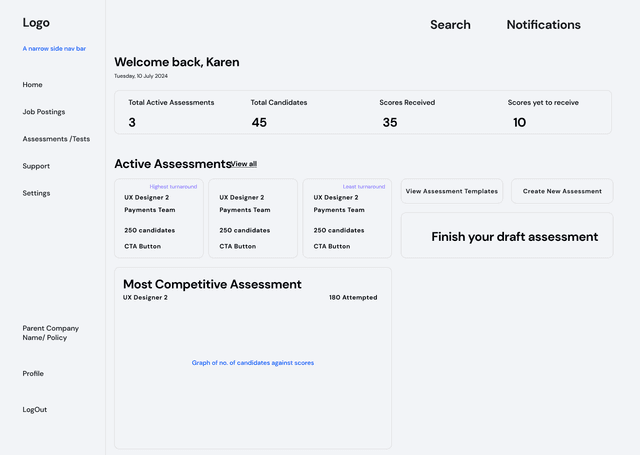The image size is (640, 455).
Task: Go to Job Postings page
Action: click(x=44, y=112)
